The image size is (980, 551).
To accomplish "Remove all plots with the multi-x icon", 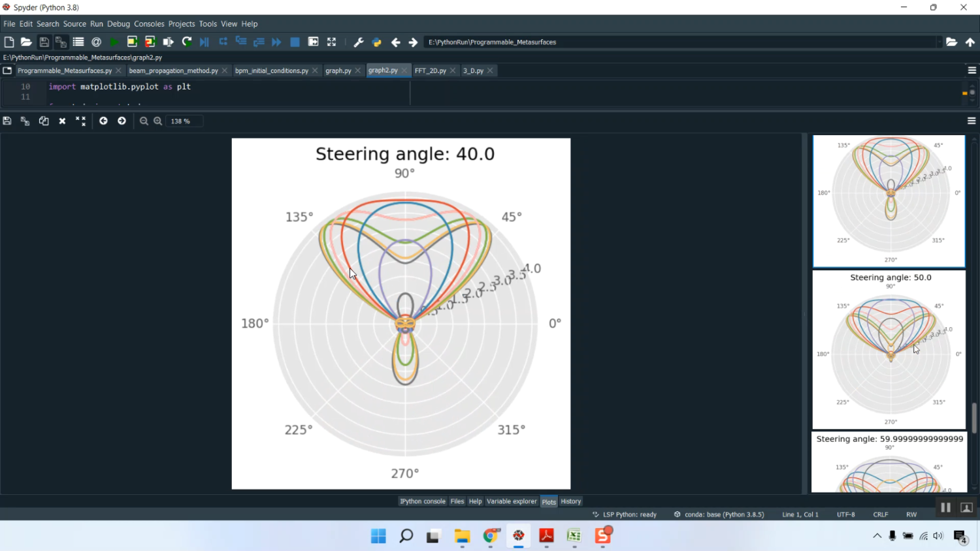I will [80, 121].
